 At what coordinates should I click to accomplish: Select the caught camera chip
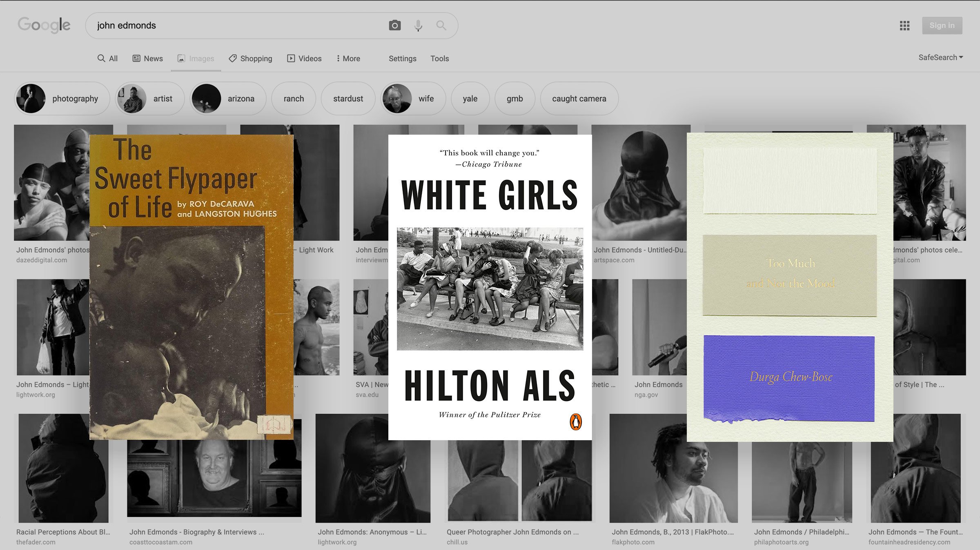point(579,98)
